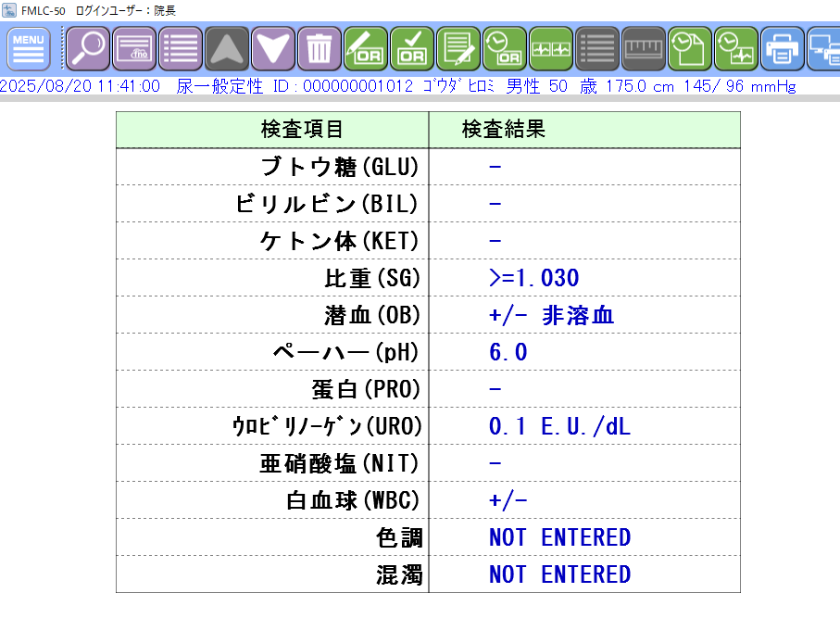This screenshot has height=618, width=840.
Task: Click the 6.0 pH result value
Action: (x=508, y=352)
